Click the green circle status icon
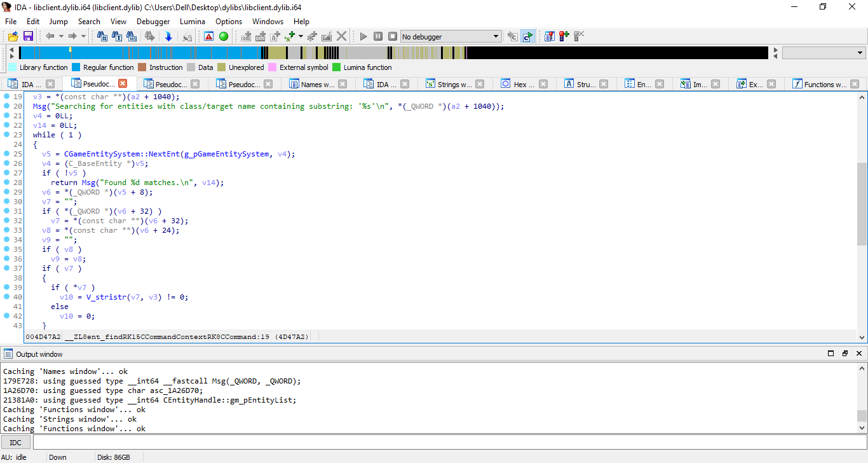Viewport: 868px width, 463px height. point(224,36)
